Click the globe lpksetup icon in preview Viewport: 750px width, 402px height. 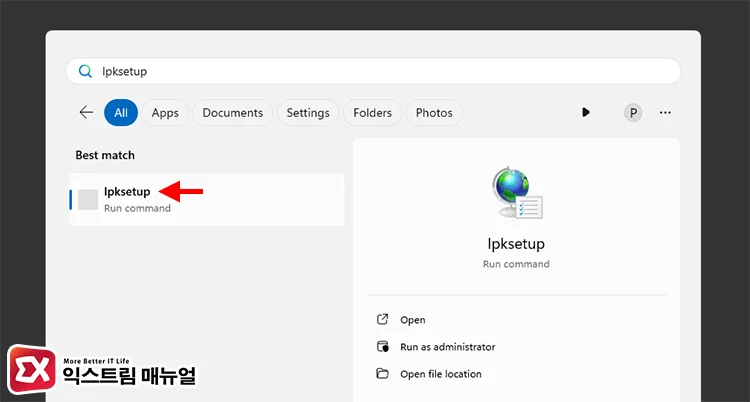[516, 194]
